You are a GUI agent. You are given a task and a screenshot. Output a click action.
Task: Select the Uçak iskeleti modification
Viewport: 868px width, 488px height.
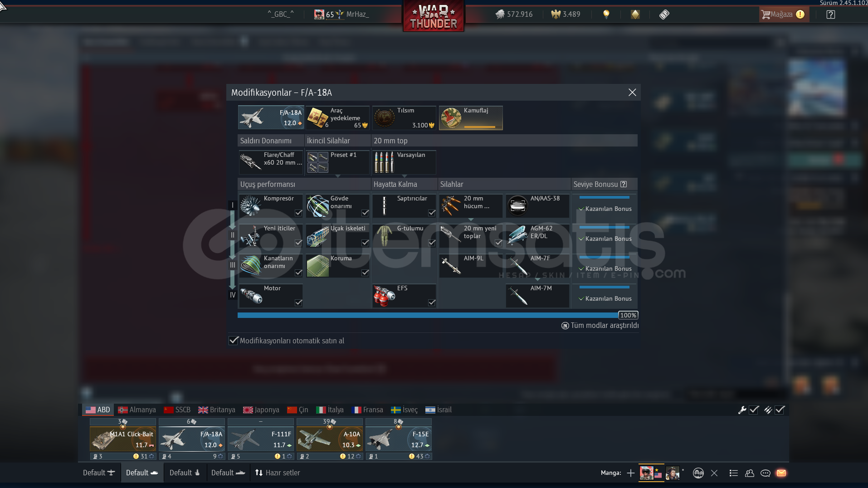pos(337,235)
